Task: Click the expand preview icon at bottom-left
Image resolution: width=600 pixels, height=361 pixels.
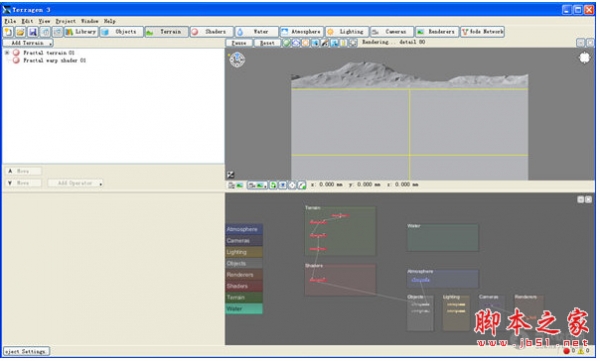Action: 230,175
